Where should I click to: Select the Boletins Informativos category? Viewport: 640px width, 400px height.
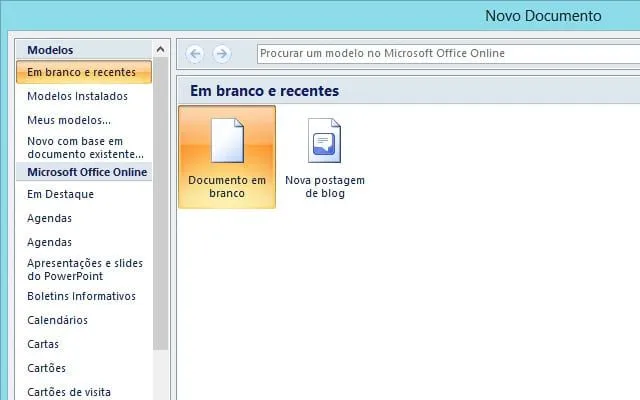click(x=81, y=296)
